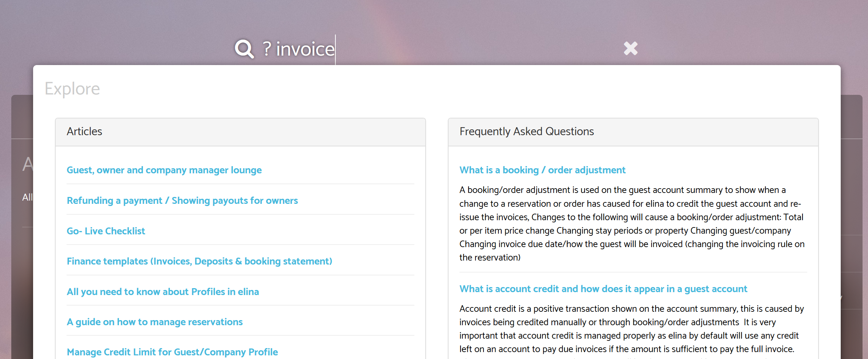
Task: Click the Articles panel header
Action: pos(240,132)
